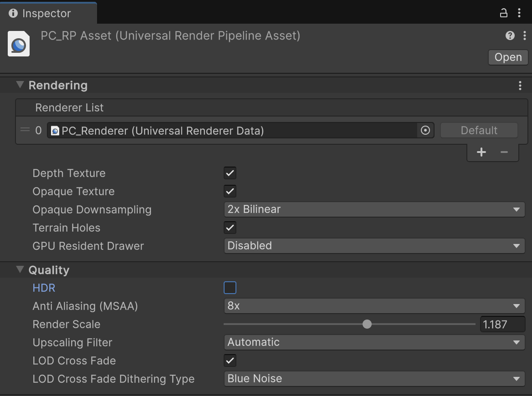Viewport: 532px width, 396px height.
Task: Add a renderer with the plus button
Action: pos(481,152)
